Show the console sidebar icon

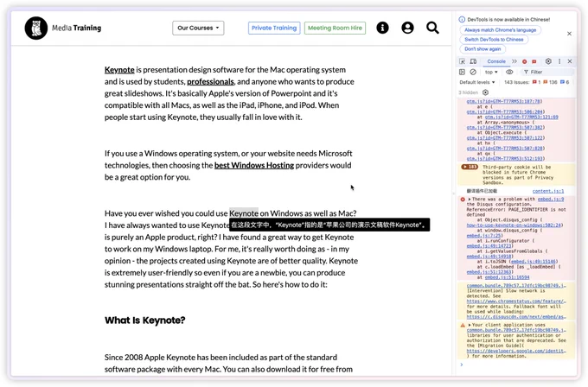coord(462,72)
